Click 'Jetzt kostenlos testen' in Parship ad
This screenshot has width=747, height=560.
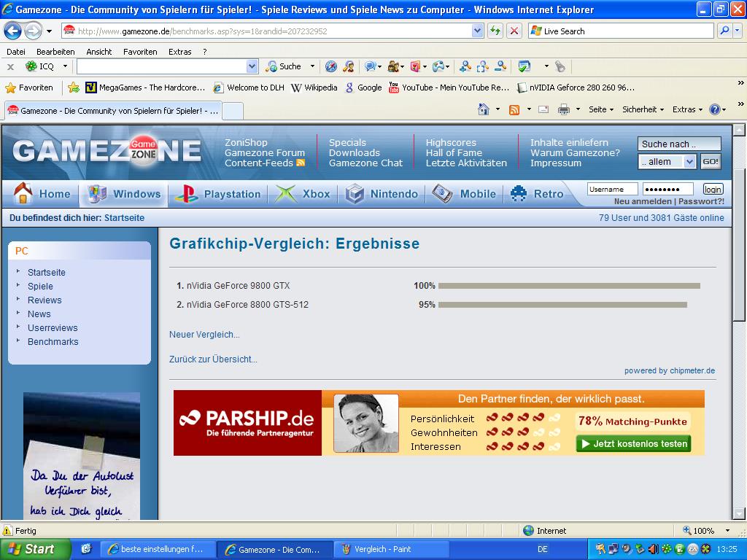tap(633, 444)
